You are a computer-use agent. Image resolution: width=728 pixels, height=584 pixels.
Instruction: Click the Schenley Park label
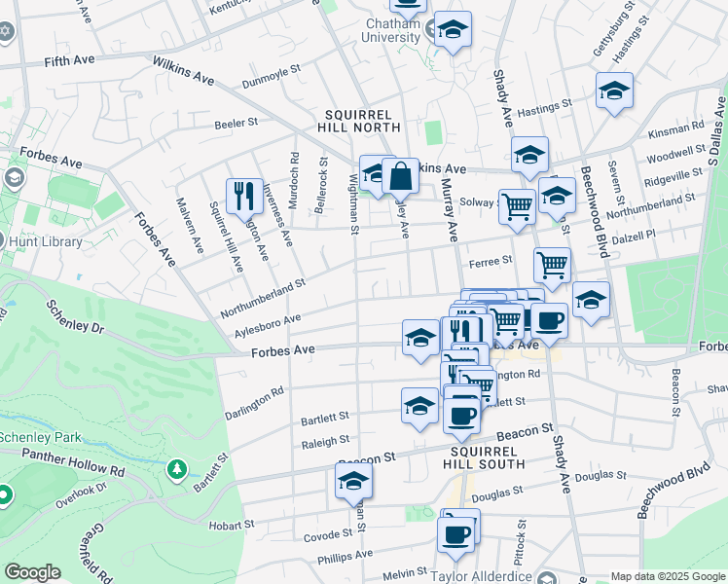41,437
